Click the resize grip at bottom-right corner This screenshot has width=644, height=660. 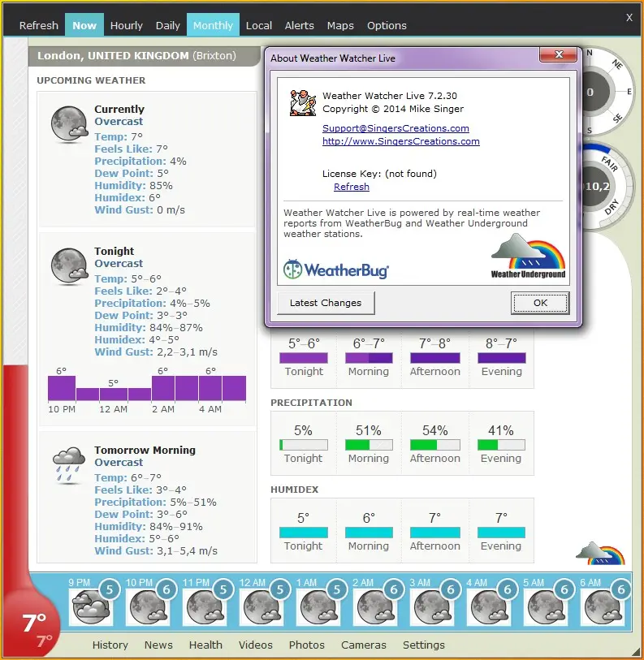click(x=637, y=653)
